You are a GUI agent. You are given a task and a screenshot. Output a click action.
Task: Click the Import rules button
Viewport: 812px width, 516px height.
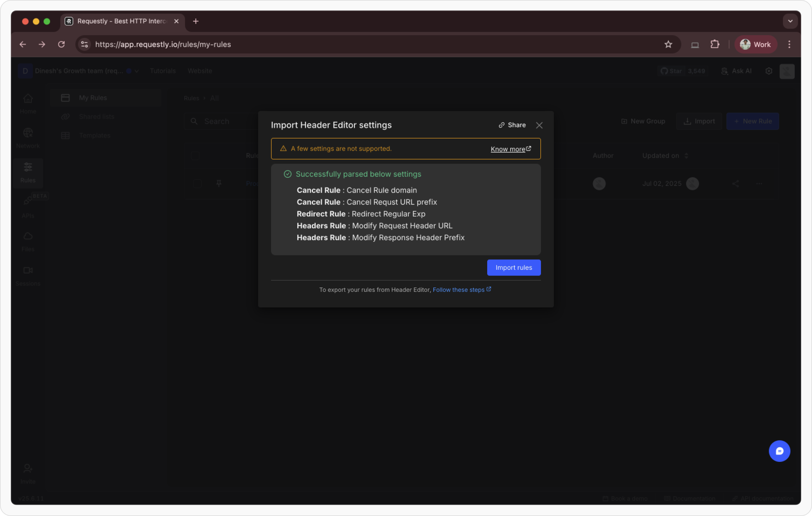coord(514,267)
